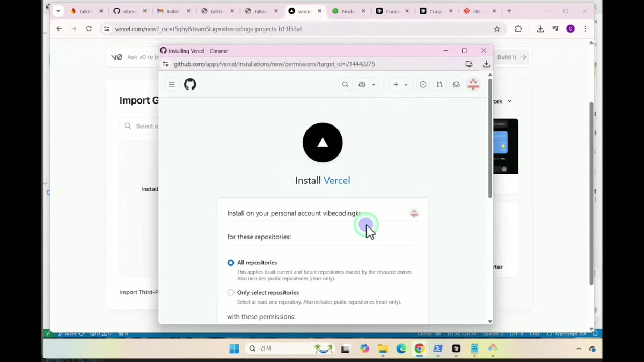Expand the Copilot dropdown arrow

coord(374,85)
